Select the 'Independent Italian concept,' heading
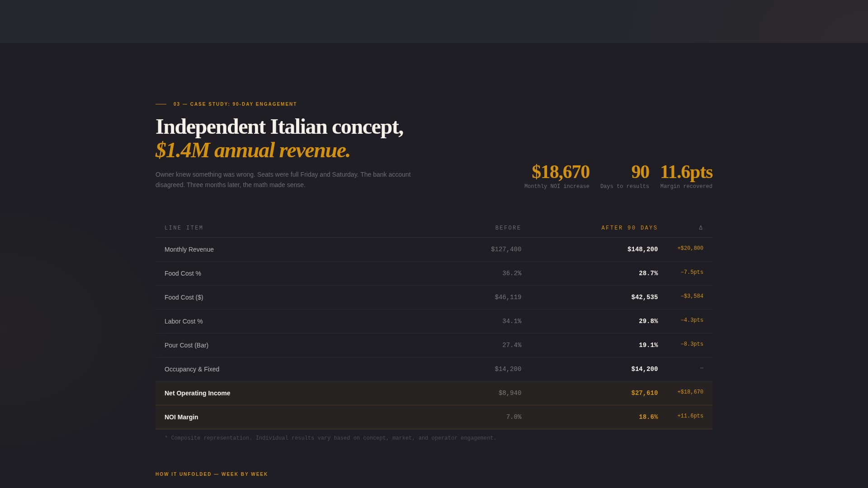The width and height of the screenshot is (868, 488). tap(279, 127)
